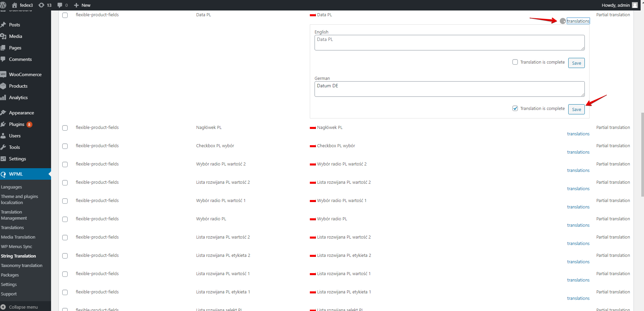Select the Wybór radio PL wartość 1 checkbox
This screenshot has height=311, width=644.
(x=65, y=201)
